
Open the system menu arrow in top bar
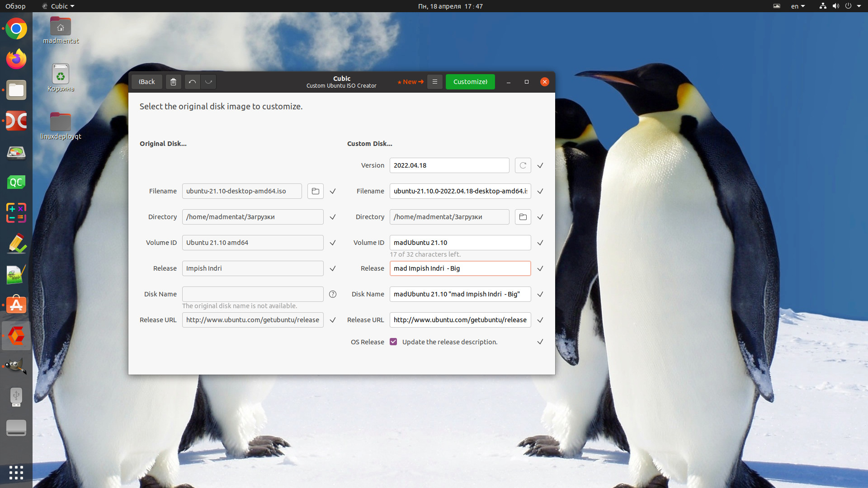(x=859, y=6)
